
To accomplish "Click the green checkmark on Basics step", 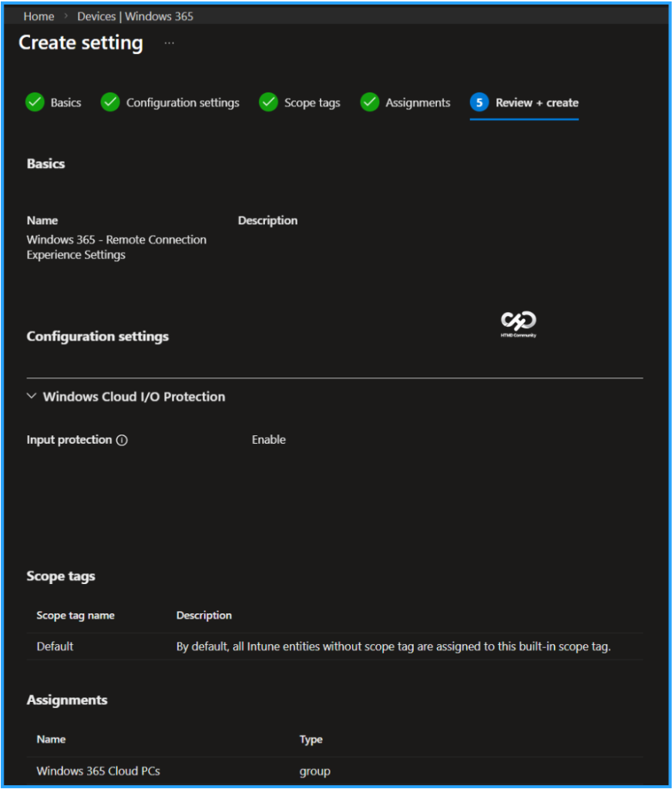I will click(x=35, y=102).
